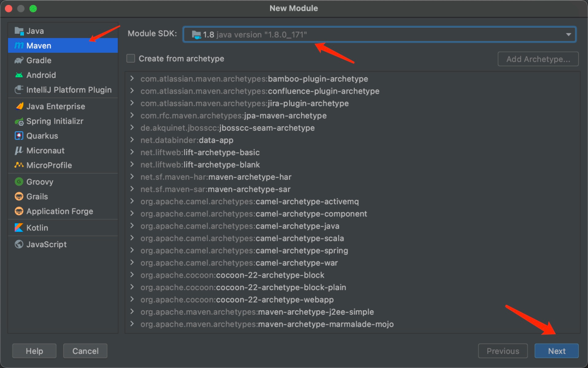Screen dimensions: 588x368
Task: Cancel the New Module dialog
Action: tap(85, 351)
